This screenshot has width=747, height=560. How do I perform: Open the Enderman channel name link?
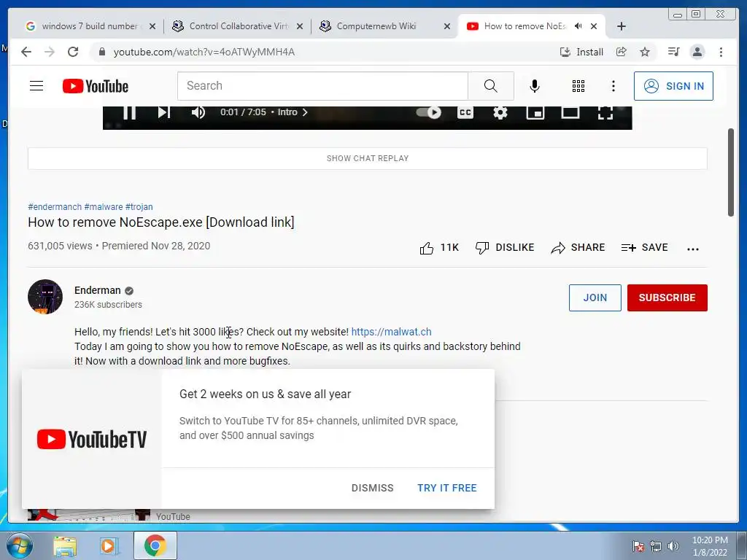pos(98,290)
